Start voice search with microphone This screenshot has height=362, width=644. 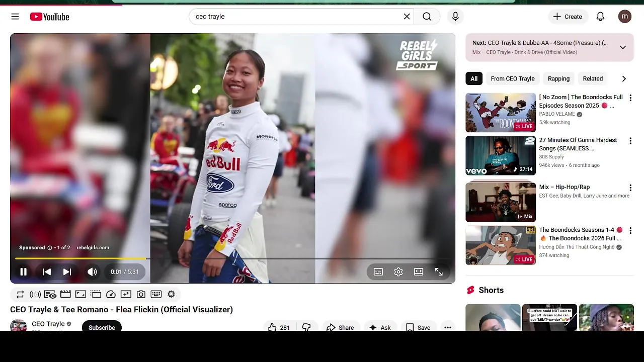(x=455, y=17)
